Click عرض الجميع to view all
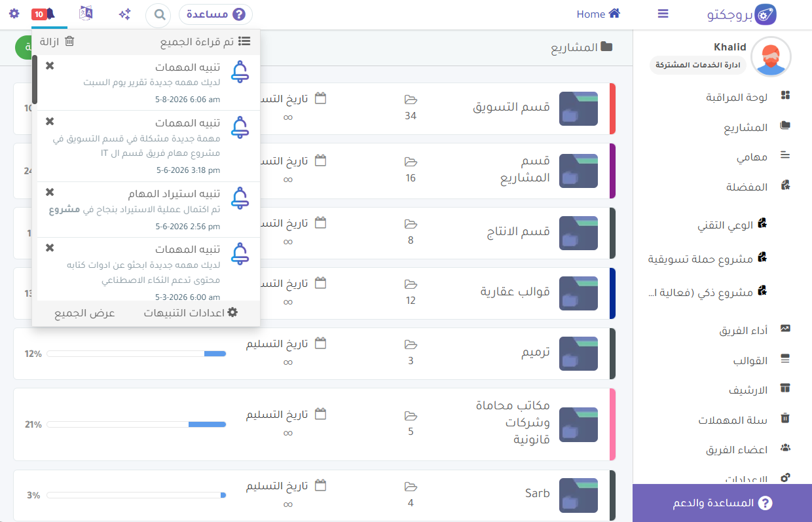Image resolution: width=812 pixels, height=522 pixels. click(x=84, y=313)
